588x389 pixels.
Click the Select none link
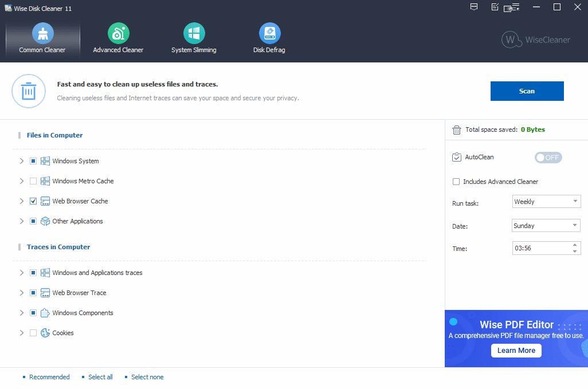pos(147,377)
